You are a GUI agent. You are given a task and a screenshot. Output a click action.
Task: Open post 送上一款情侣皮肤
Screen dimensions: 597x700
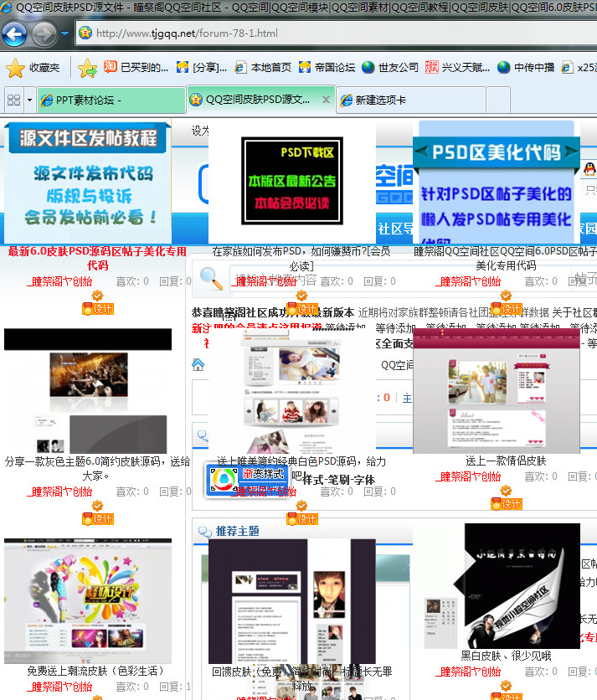pyautogui.click(x=506, y=461)
